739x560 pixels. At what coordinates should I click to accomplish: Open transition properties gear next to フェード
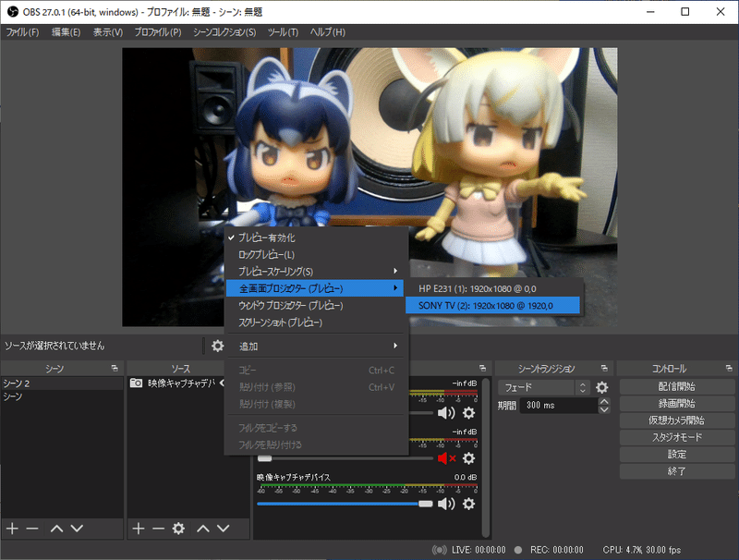[602, 387]
